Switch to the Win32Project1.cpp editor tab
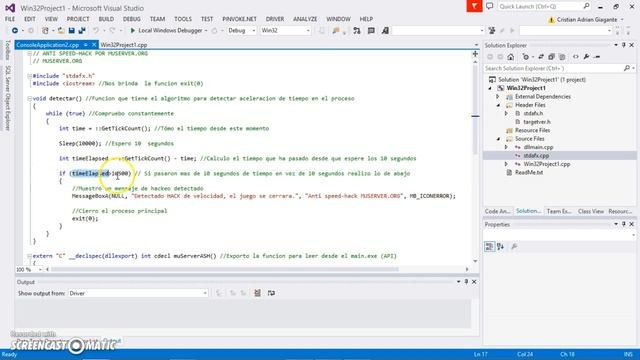640x360 pixels. point(124,45)
